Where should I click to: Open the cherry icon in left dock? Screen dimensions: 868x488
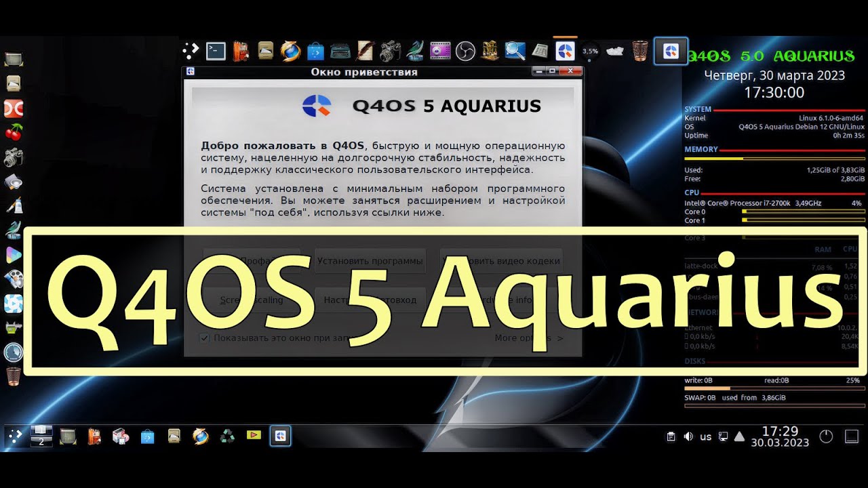[14, 132]
